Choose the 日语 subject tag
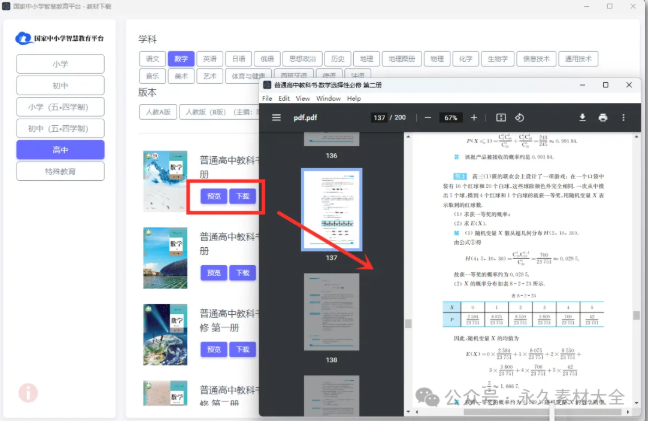 [x=238, y=59]
